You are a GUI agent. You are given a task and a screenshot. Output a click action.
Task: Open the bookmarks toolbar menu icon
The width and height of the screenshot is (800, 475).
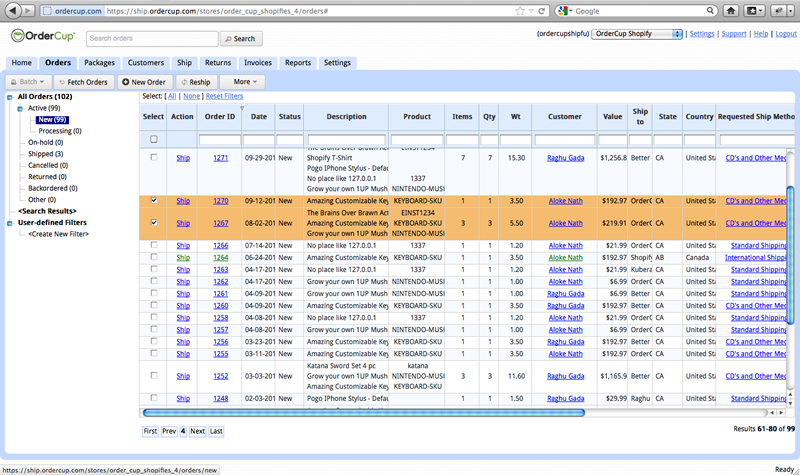[x=754, y=11]
